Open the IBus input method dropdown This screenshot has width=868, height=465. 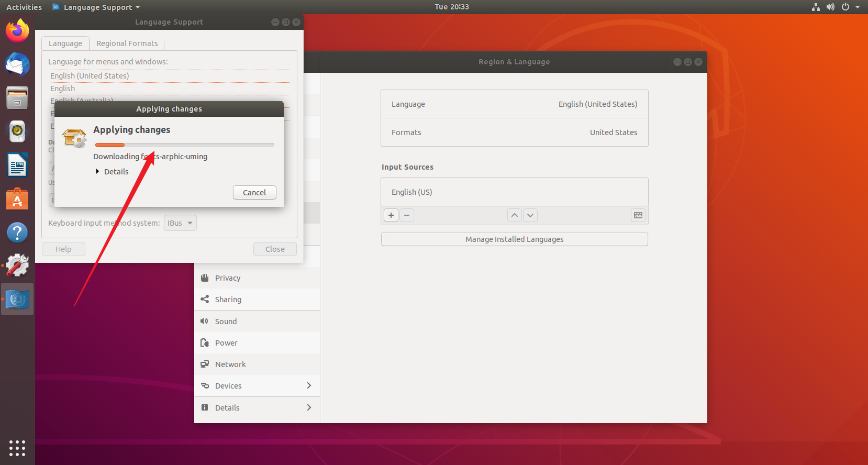tap(180, 223)
